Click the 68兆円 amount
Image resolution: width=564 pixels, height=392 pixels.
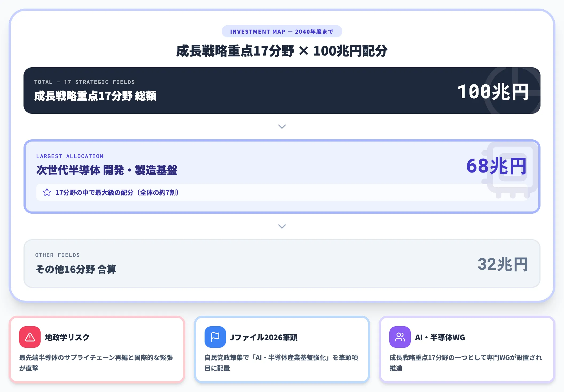click(x=496, y=166)
